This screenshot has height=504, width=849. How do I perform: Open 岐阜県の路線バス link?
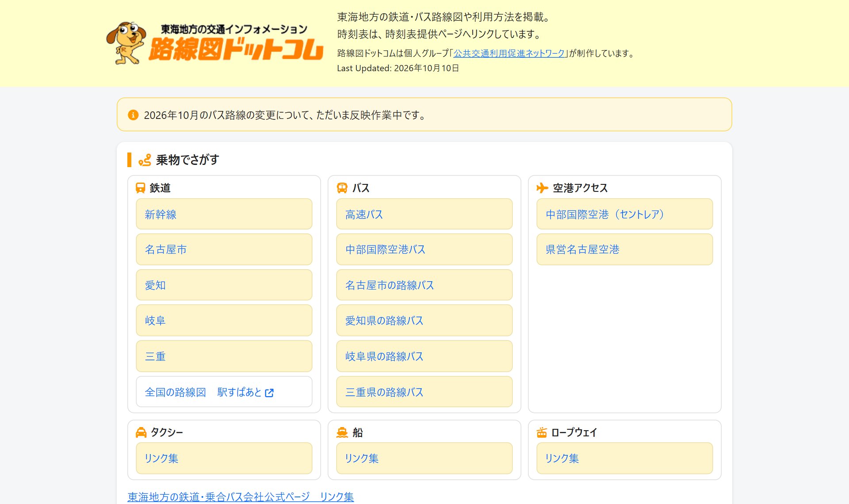pos(424,356)
